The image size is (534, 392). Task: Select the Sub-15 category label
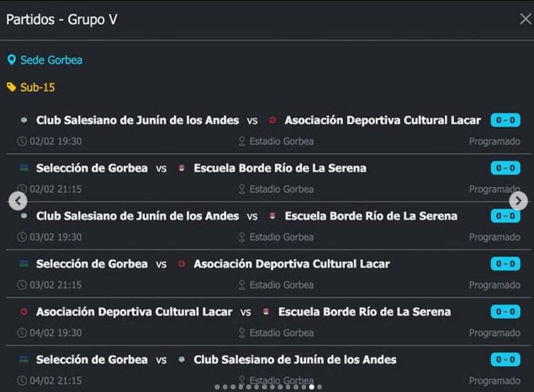tap(37, 87)
